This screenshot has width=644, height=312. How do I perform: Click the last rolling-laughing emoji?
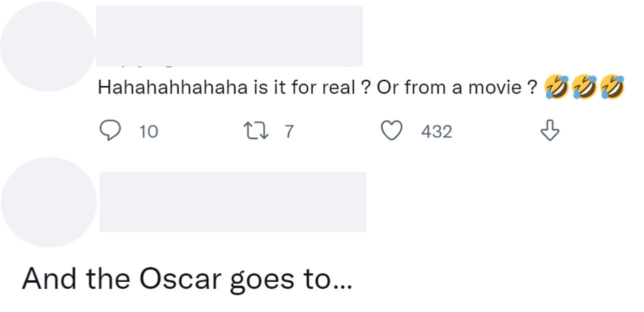[611, 87]
